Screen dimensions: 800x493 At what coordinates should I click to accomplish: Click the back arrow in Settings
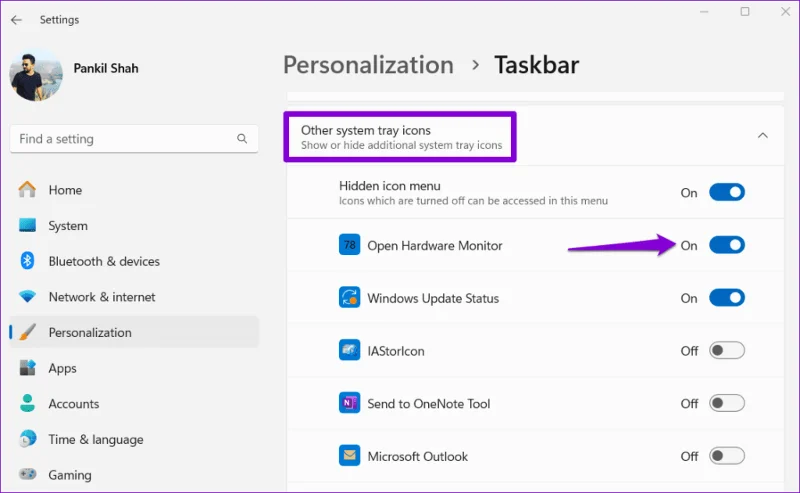tap(16, 20)
